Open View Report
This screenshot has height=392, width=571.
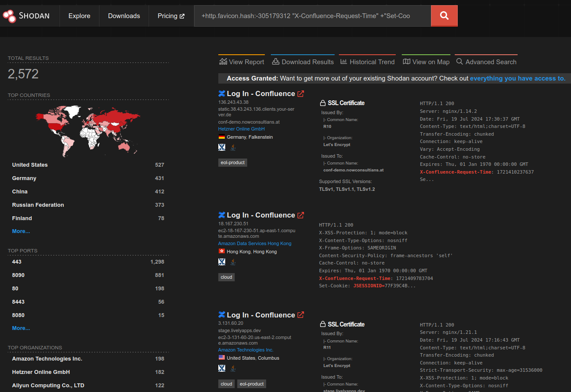pyautogui.click(x=242, y=62)
